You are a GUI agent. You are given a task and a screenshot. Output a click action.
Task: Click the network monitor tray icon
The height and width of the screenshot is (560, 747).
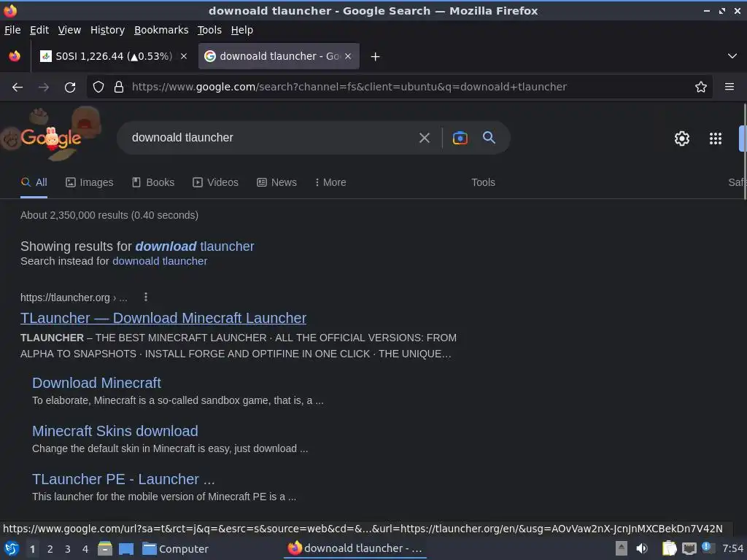[689, 548]
